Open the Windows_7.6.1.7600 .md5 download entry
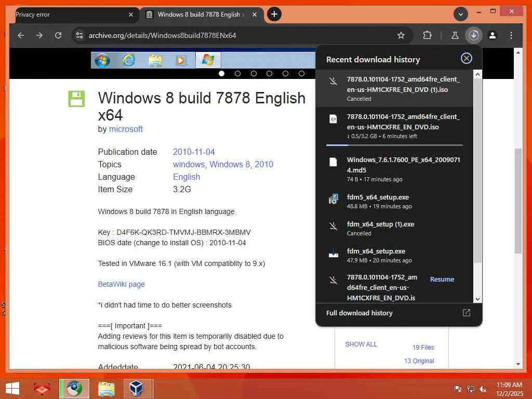 point(394,169)
